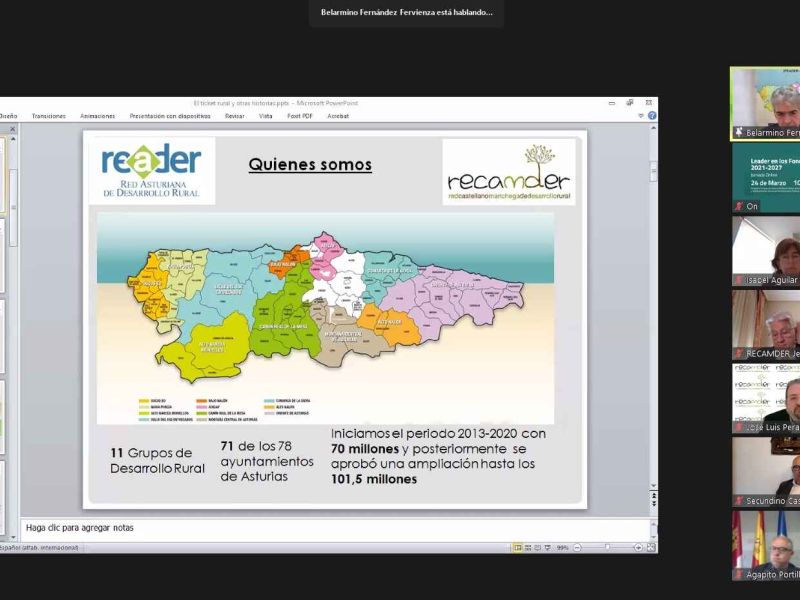The image size is (800, 600).
Task: Click the notes field 'Haga clic para agregar notas'
Action: [335, 528]
